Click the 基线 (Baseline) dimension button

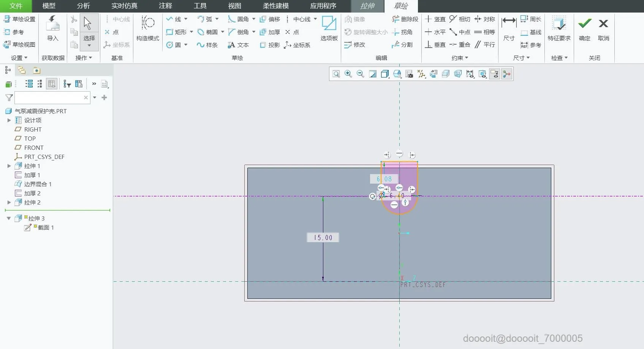click(531, 32)
